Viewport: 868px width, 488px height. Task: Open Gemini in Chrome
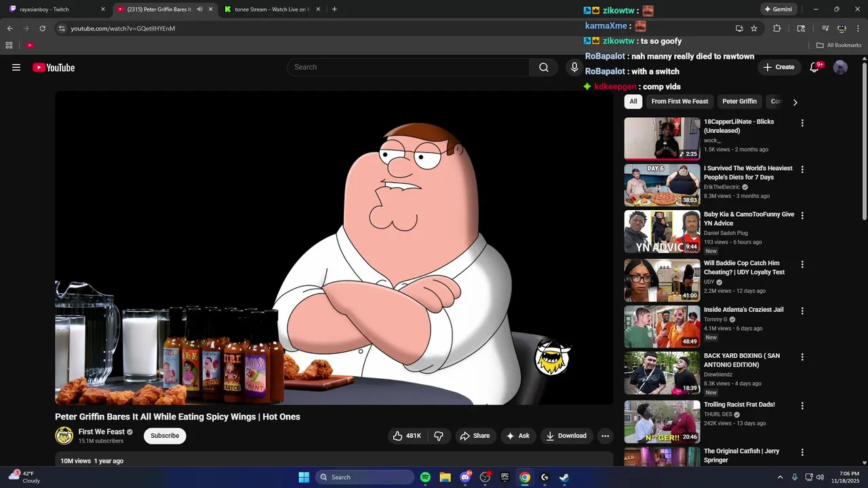778,9
